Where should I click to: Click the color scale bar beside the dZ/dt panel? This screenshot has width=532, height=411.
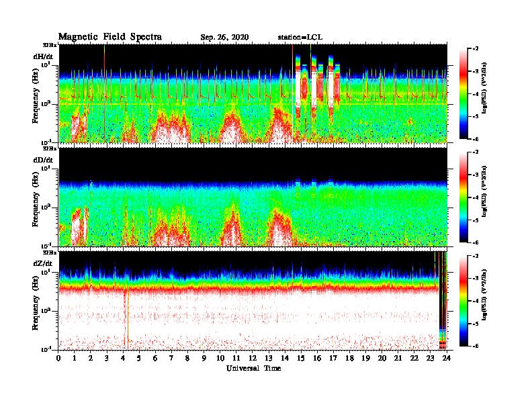(463, 301)
